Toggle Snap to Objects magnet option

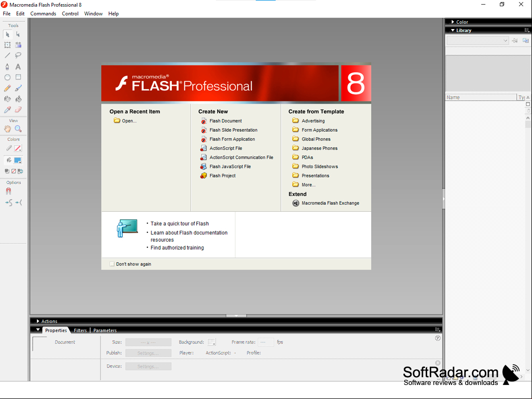[8, 191]
